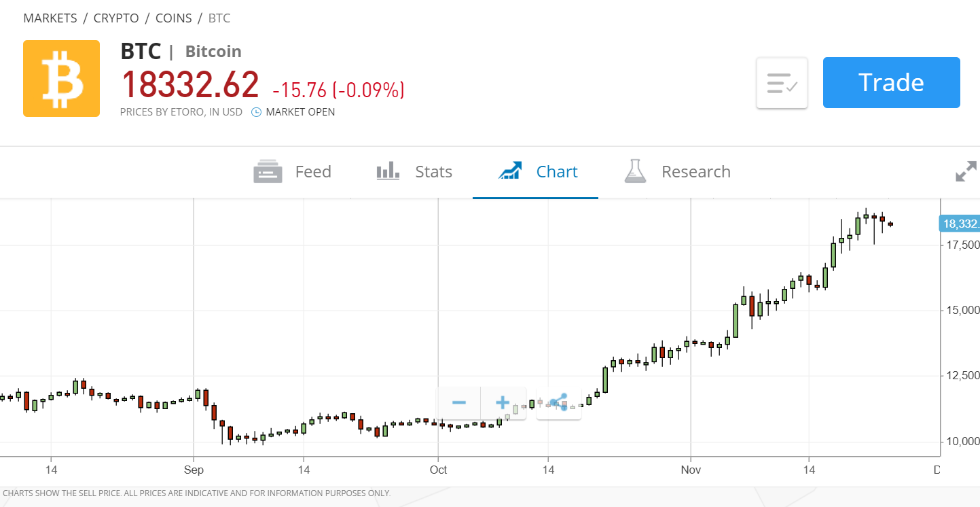Image resolution: width=980 pixels, height=507 pixels.
Task: Click the Nov marker on time axis
Action: pyautogui.click(x=691, y=470)
